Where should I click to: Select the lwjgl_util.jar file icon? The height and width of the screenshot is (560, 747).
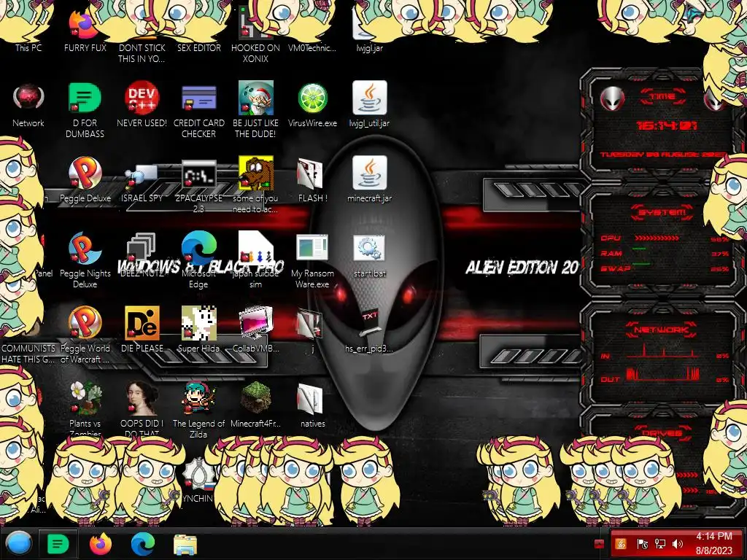coord(369,105)
